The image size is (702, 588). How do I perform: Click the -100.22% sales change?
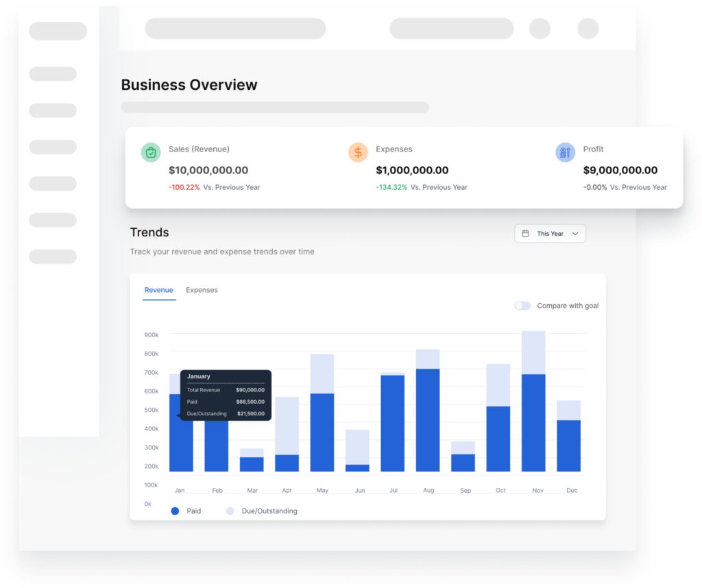[x=184, y=187]
